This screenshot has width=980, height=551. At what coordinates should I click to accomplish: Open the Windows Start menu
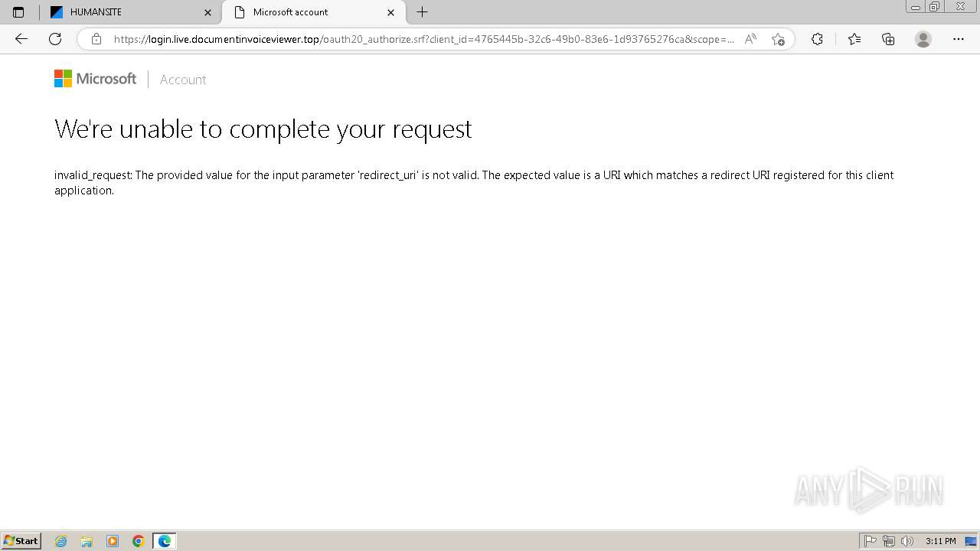tap(21, 541)
